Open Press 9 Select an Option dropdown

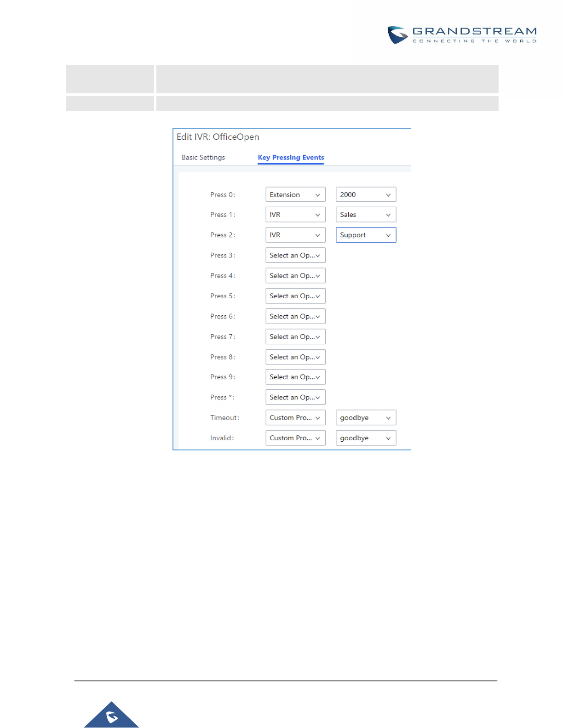295,377
